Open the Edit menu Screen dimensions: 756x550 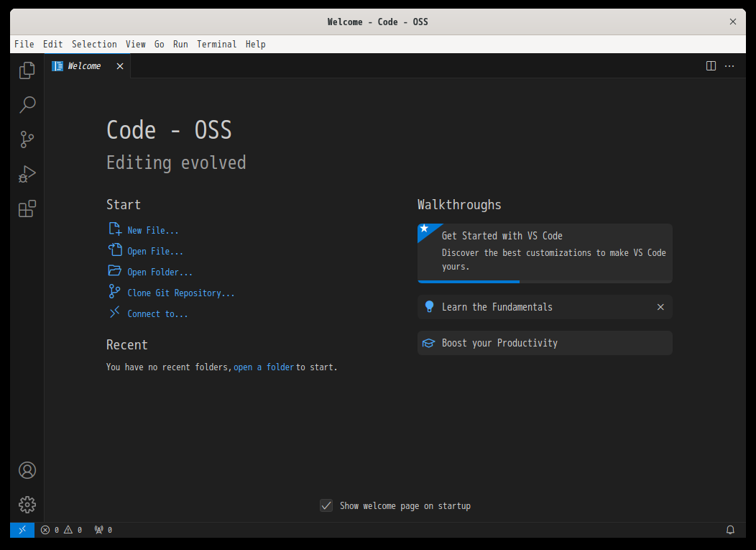tap(53, 45)
